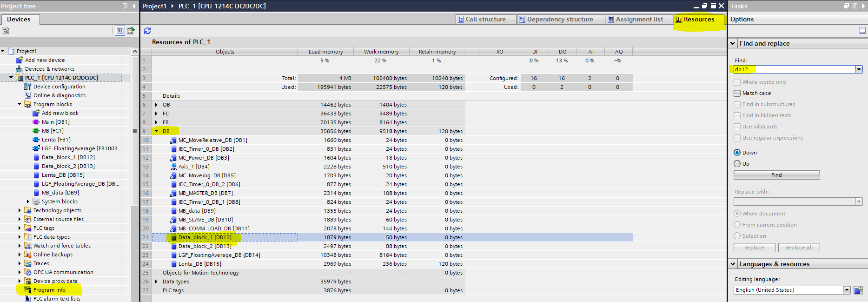Expand the OB row in Details
Screen dimensions: 868x302
[x=156, y=105]
